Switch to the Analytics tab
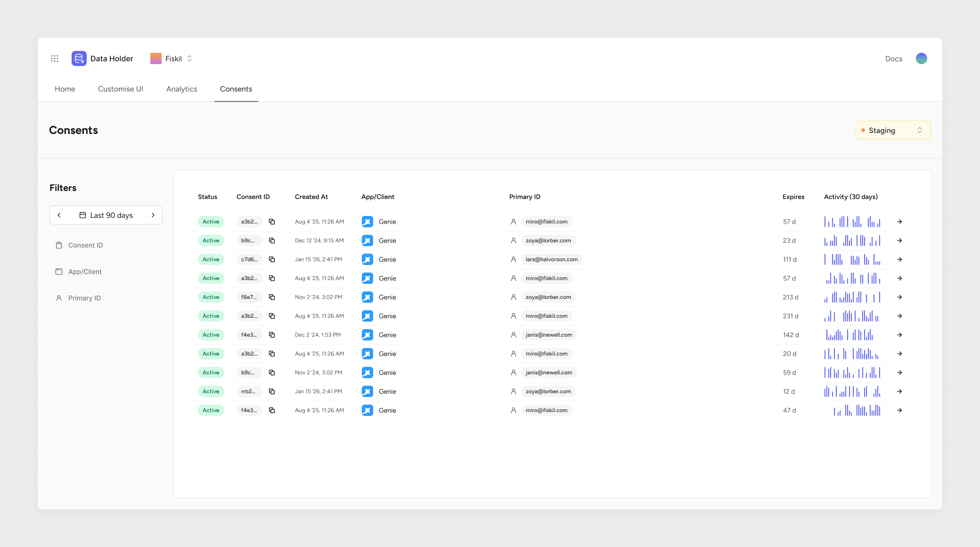This screenshot has width=980, height=547. pos(181,89)
